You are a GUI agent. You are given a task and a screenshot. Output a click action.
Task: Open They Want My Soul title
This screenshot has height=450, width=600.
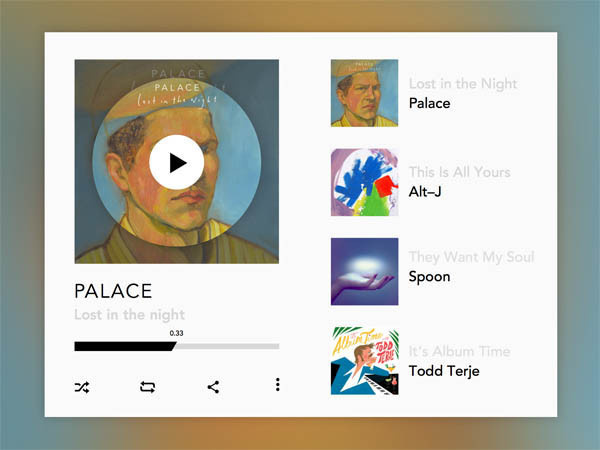pos(471,257)
